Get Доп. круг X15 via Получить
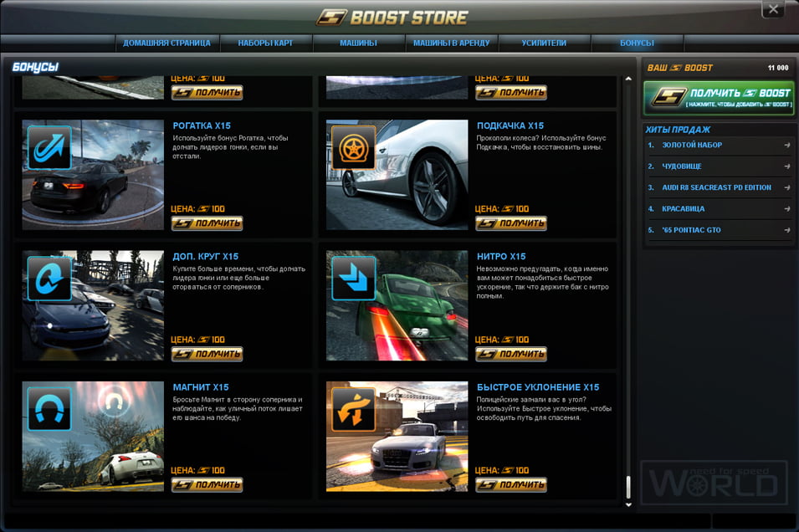799x532 pixels. (x=207, y=354)
